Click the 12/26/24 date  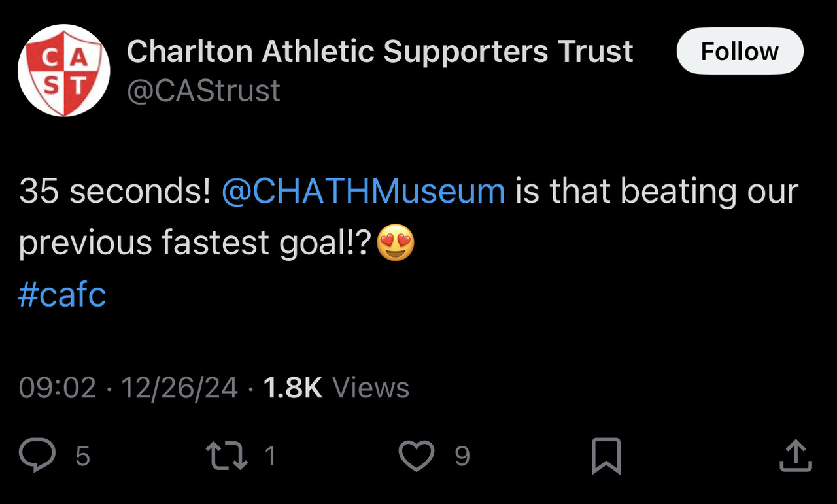pos(179,388)
